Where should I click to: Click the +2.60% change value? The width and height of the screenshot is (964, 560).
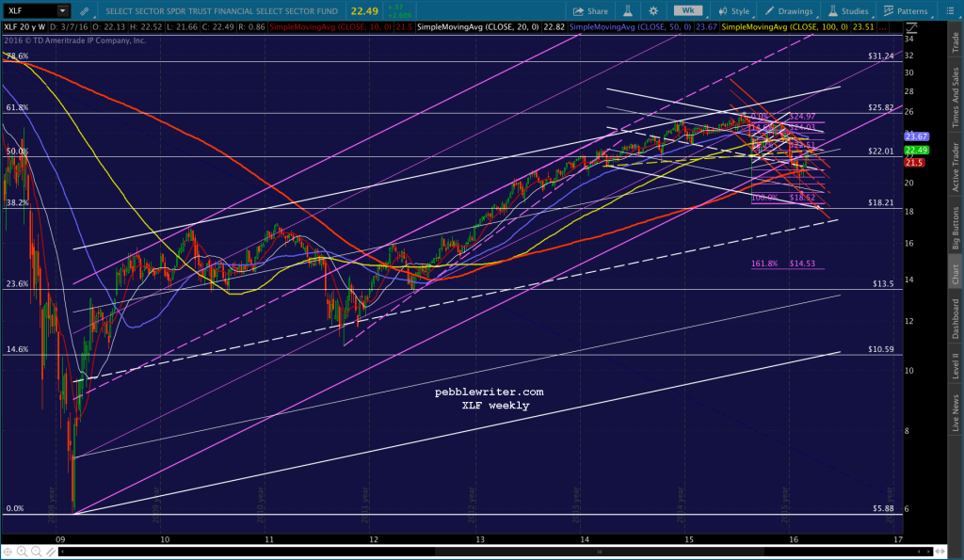pyautogui.click(x=400, y=15)
